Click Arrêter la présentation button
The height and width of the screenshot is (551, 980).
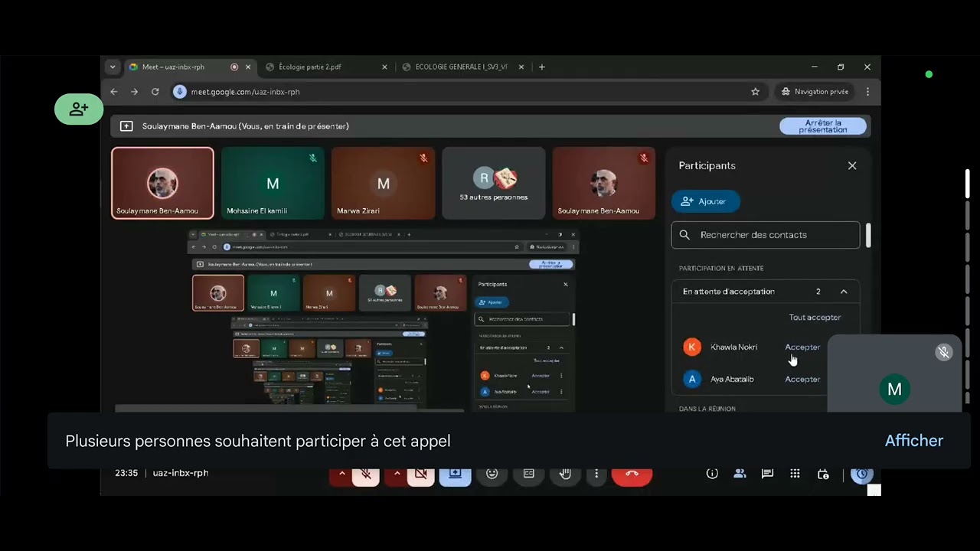[823, 126]
